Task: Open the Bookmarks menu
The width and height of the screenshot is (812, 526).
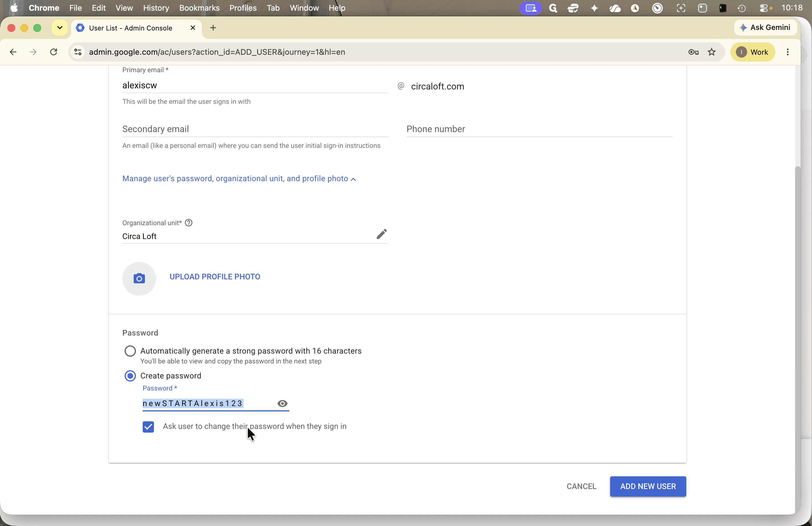Action: click(x=199, y=8)
